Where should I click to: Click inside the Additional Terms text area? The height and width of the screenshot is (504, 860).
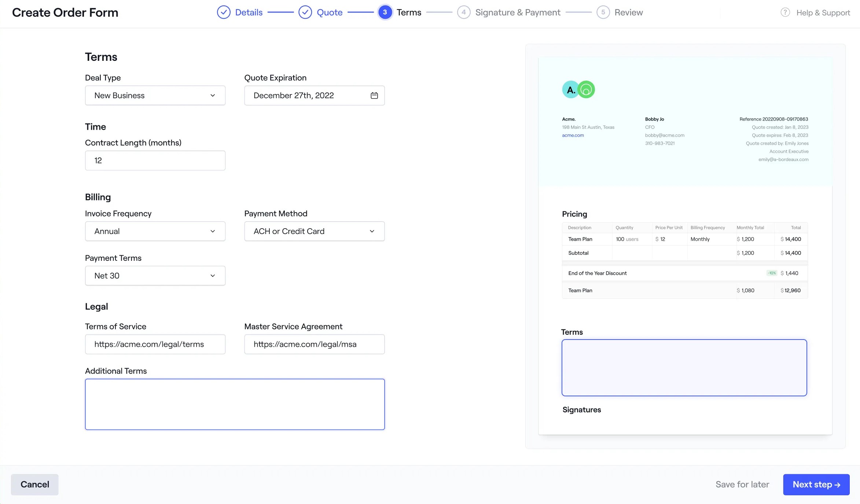235,404
